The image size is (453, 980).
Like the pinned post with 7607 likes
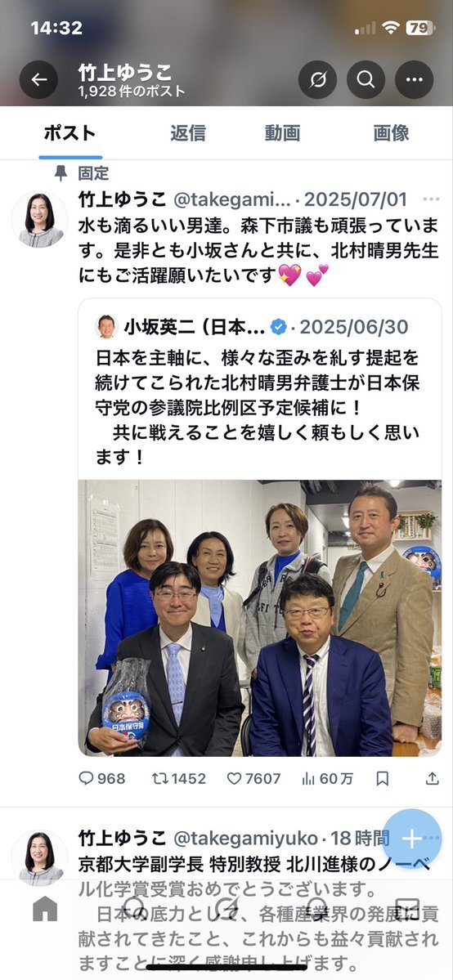point(253,778)
